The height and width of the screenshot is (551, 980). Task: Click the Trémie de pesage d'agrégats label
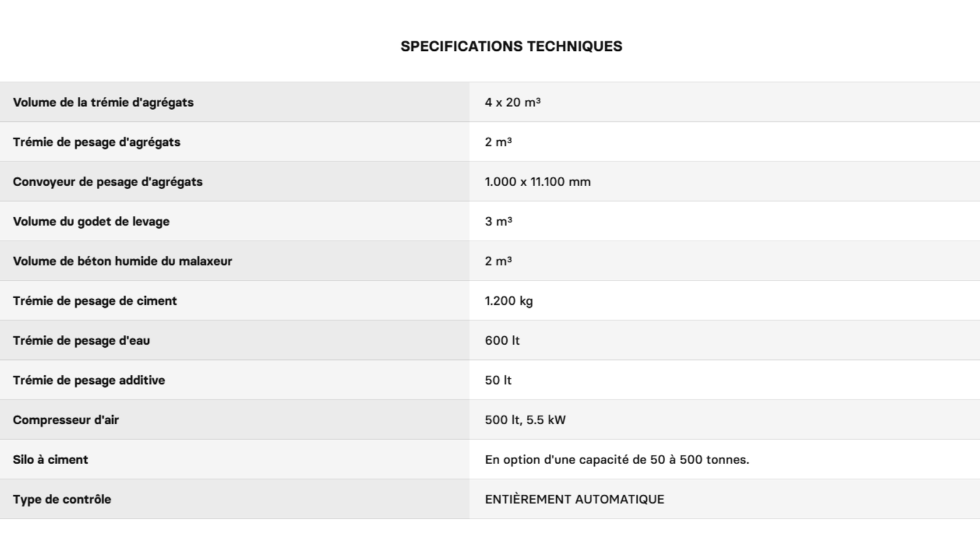coord(96,142)
